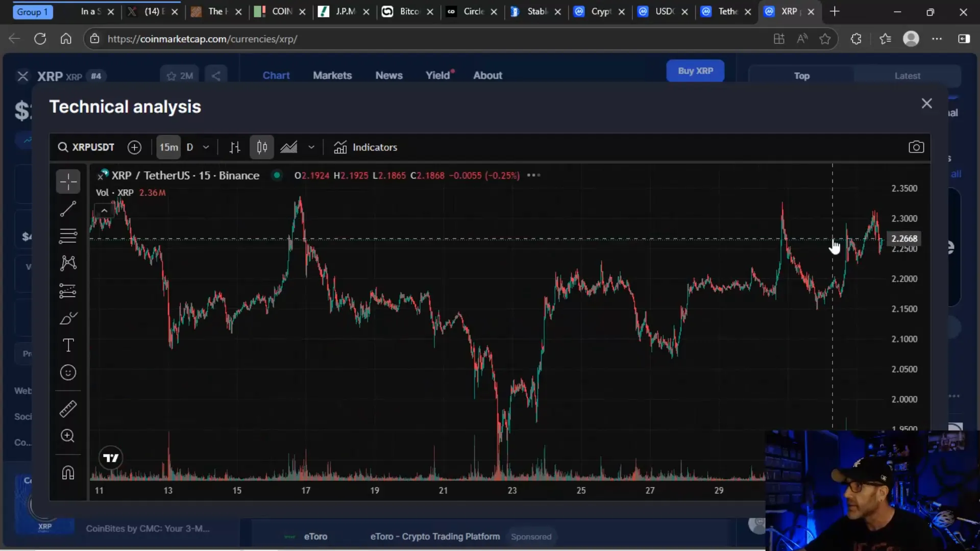Open the Group 1 tab group
This screenshot has height=551, width=980.
pos(32,12)
